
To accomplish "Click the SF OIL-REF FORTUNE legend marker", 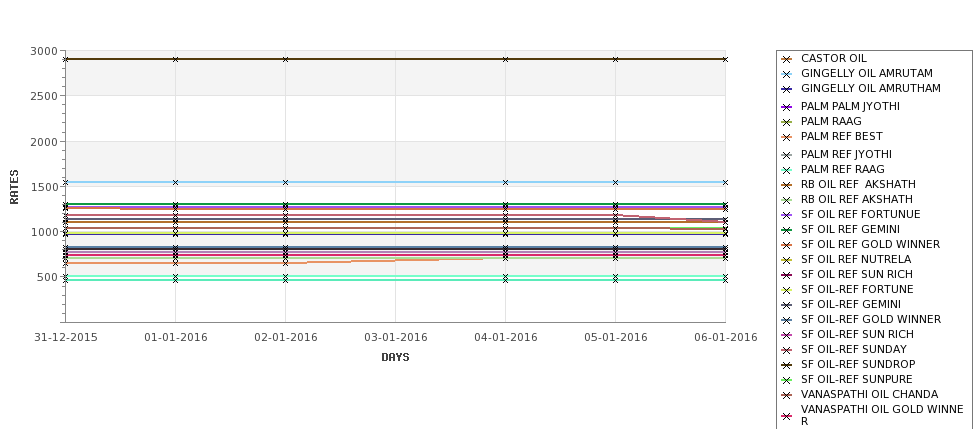I will [786, 290].
